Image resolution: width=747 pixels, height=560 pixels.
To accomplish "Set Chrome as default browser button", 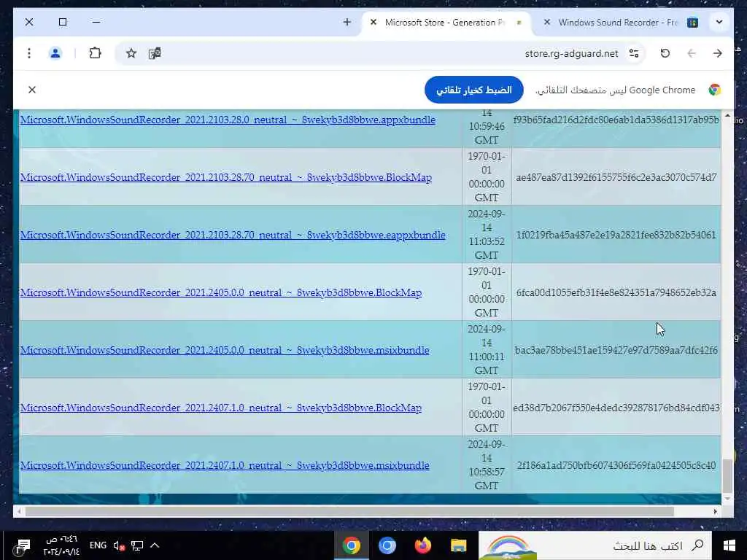I will coord(473,90).
